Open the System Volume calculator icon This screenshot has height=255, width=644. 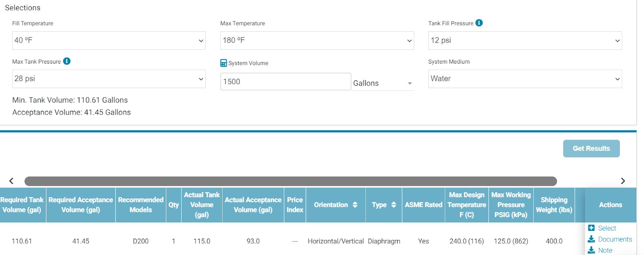pyautogui.click(x=223, y=63)
